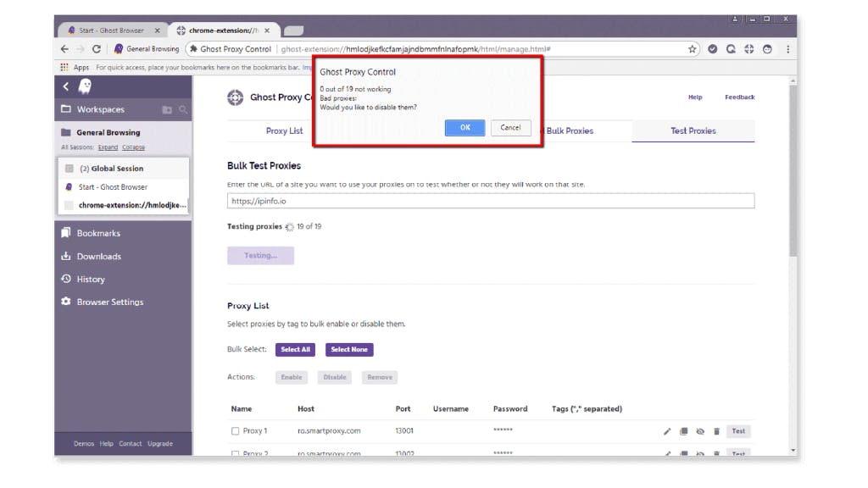Click the Q-shaped extension icon in toolbar
This screenshot has height=488, width=868.
[731, 49]
